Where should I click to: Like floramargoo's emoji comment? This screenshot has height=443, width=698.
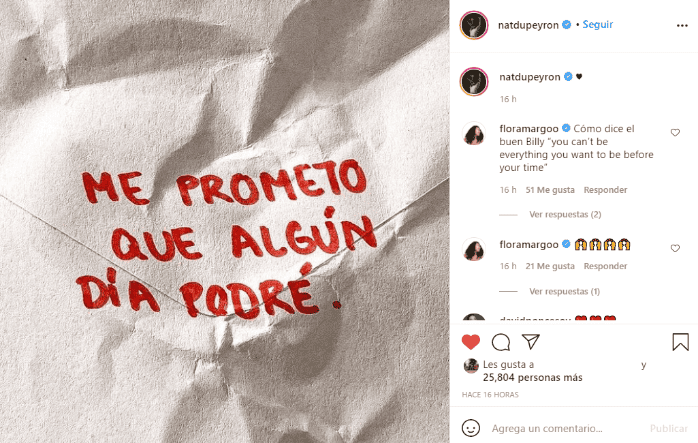[675, 248]
